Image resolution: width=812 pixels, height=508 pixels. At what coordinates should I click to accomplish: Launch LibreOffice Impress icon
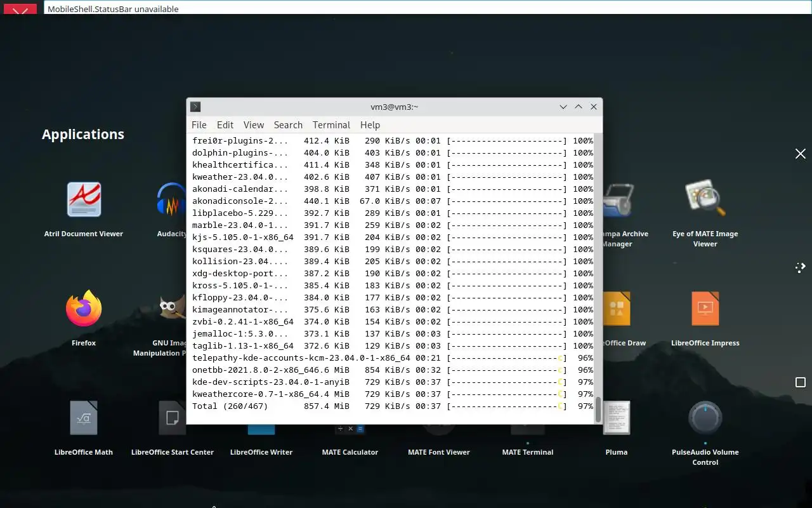click(705, 309)
